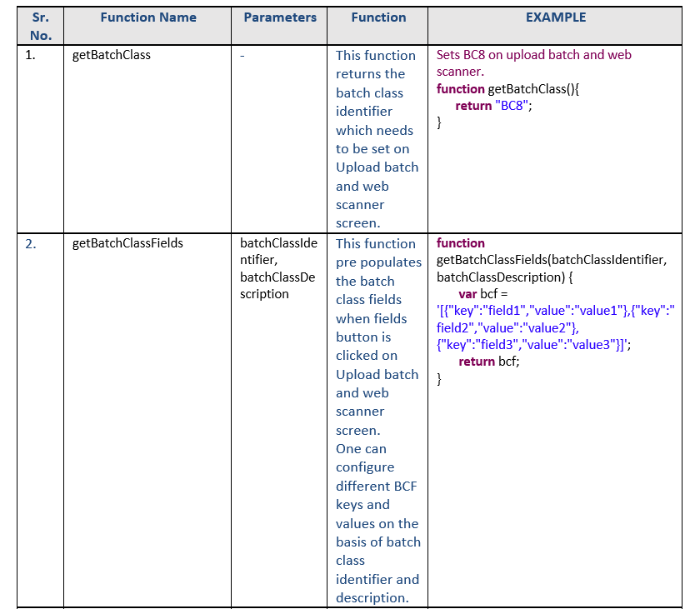Click the getBatchClass function name cell
Viewport: 700px width, 609px height.
pos(112,55)
